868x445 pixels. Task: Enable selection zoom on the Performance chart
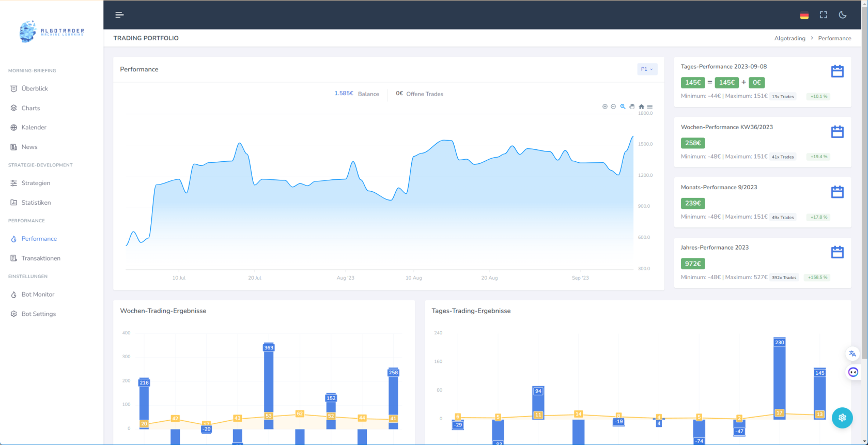click(x=623, y=106)
